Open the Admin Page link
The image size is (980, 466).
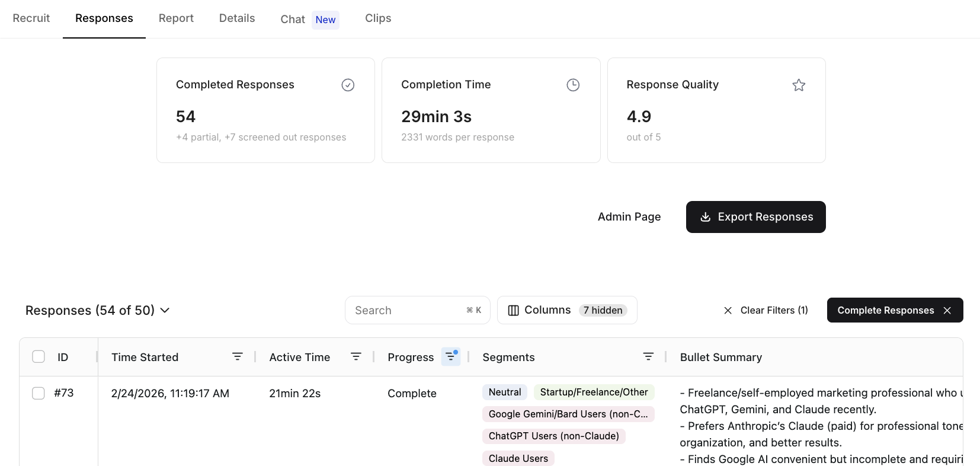tap(629, 217)
